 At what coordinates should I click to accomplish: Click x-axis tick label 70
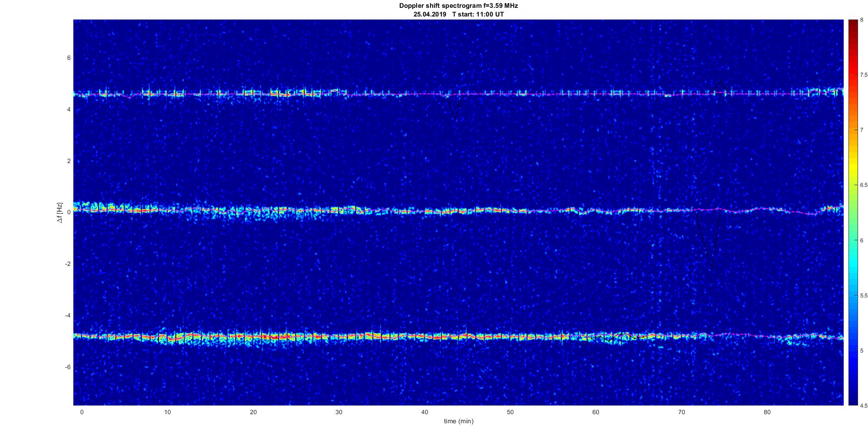click(682, 412)
